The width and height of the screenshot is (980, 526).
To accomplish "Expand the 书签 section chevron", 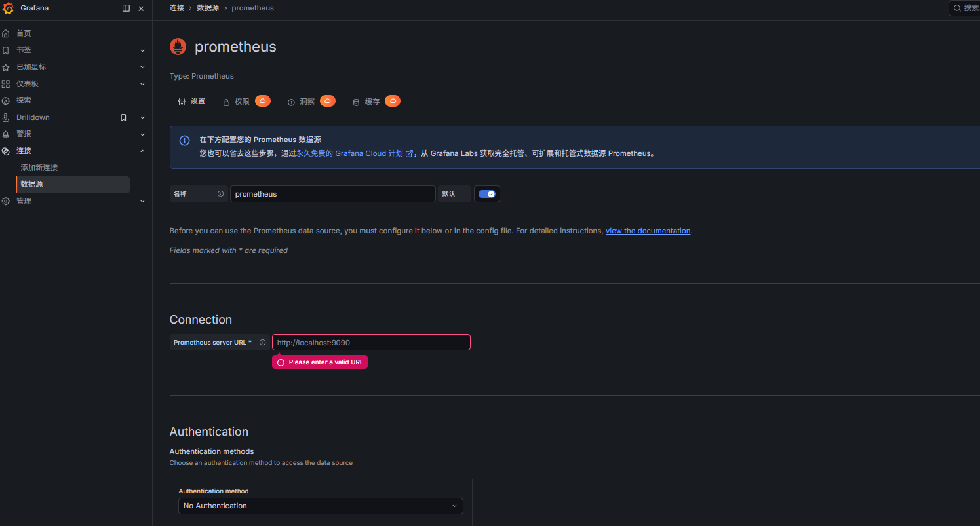I will point(142,50).
